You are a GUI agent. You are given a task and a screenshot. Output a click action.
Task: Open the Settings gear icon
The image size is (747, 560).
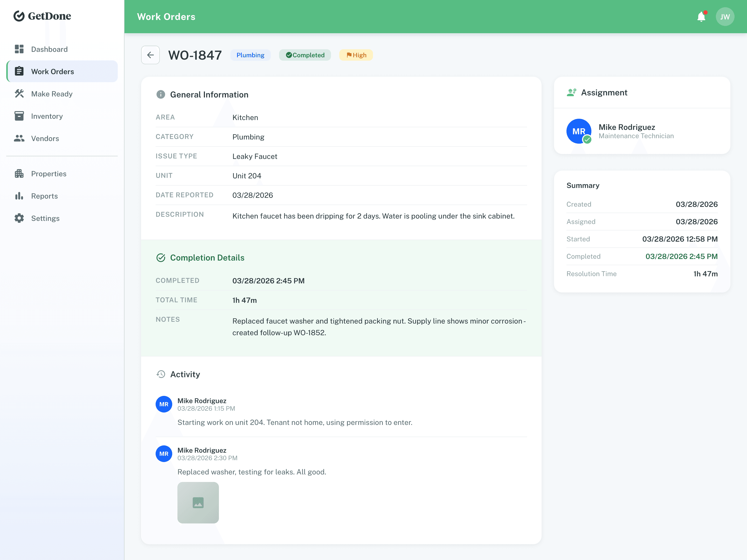[x=19, y=218]
